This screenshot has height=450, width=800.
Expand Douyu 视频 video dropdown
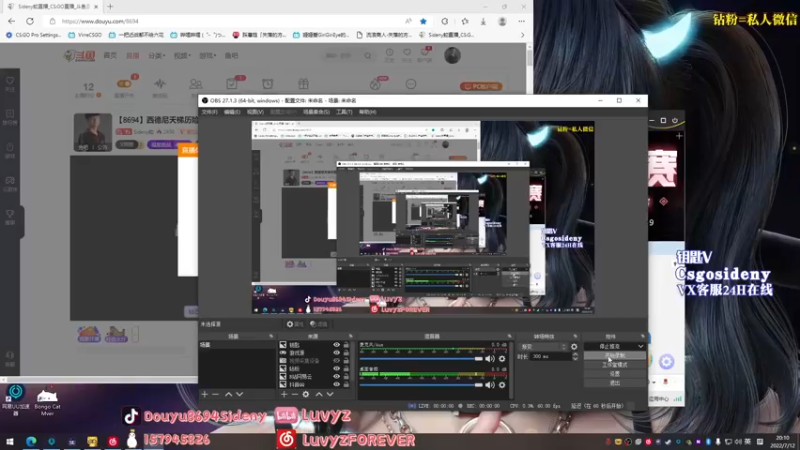point(182,56)
